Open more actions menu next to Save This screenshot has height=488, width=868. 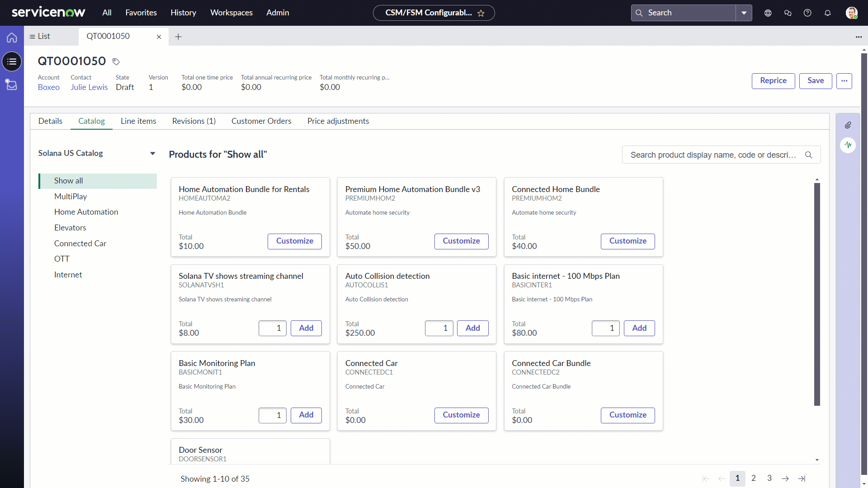844,81
